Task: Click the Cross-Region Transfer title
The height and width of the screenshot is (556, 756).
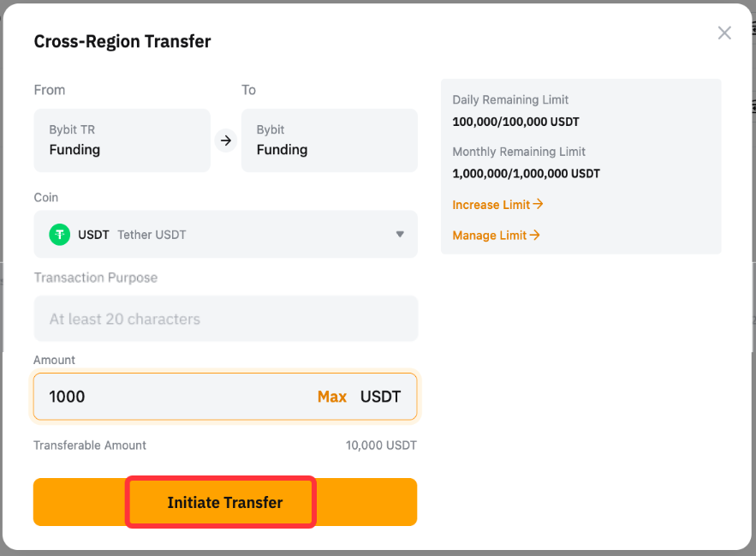Action: tap(122, 41)
